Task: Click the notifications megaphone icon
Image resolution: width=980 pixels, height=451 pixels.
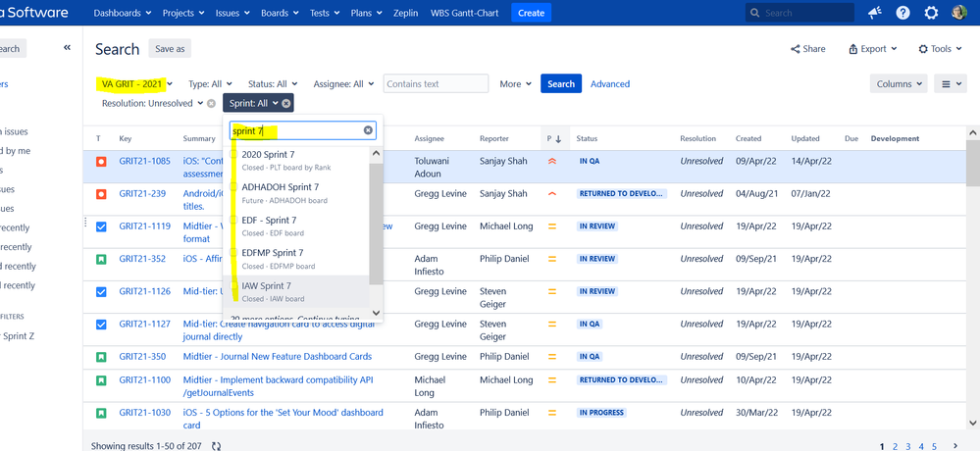Action: (875, 13)
